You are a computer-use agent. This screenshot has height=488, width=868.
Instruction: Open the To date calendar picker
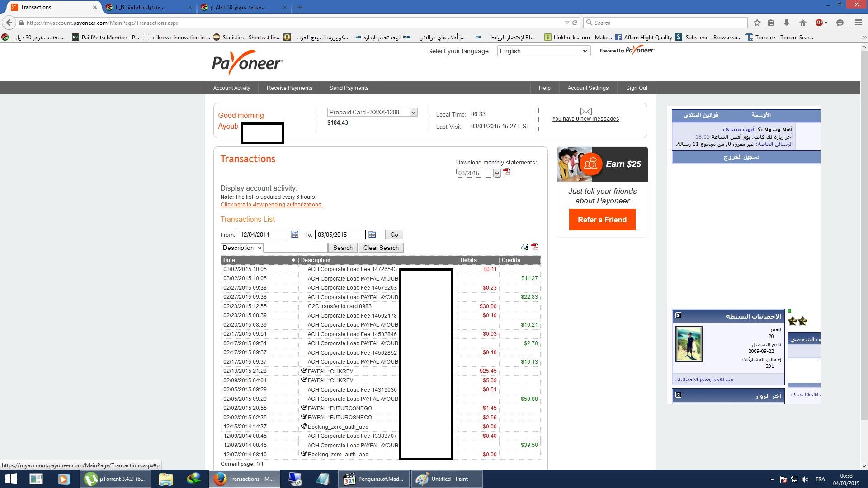(x=372, y=235)
